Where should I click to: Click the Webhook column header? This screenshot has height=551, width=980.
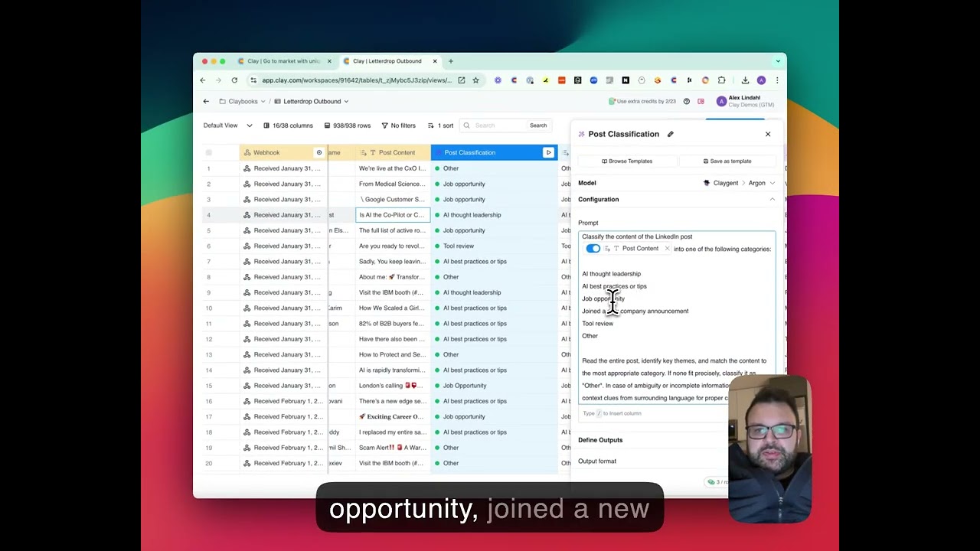point(283,153)
